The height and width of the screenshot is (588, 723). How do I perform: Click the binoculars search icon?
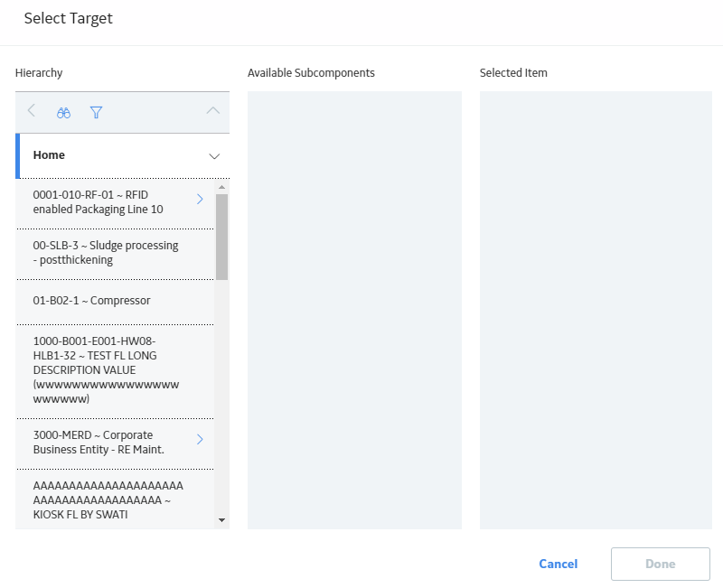(x=63, y=112)
